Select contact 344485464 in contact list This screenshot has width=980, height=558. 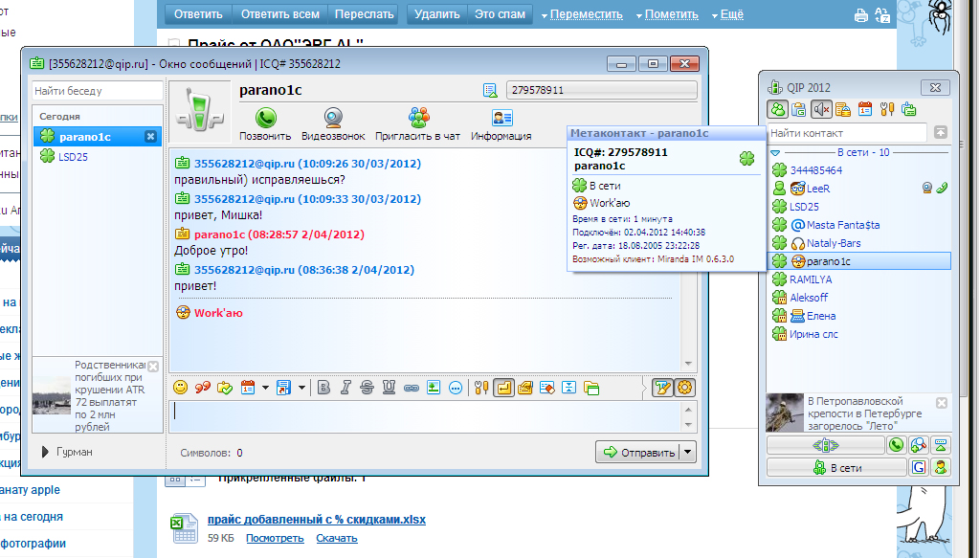(859, 170)
